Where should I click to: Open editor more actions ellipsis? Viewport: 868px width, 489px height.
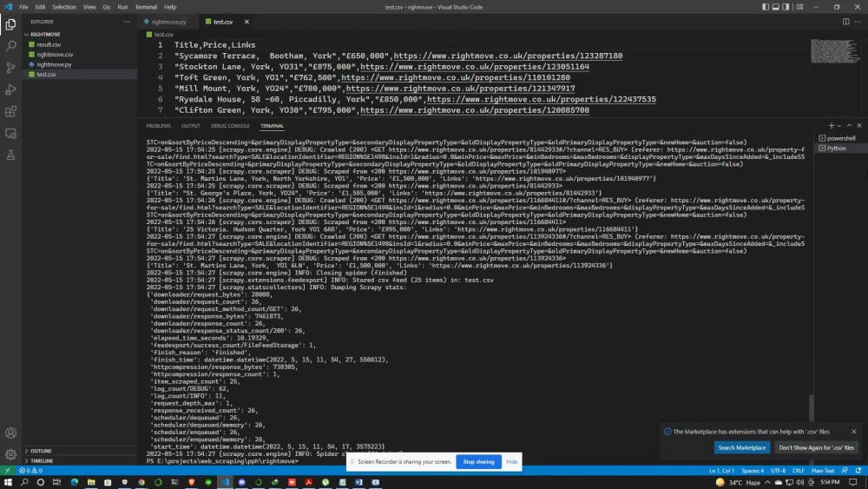tap(858, 22)
